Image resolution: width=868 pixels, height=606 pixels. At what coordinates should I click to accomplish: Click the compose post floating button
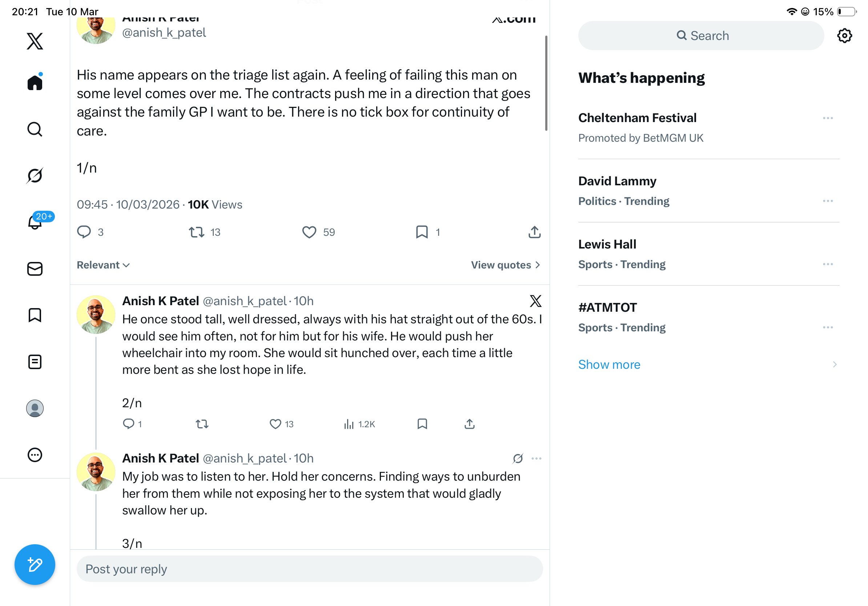(x=35, y=564)
